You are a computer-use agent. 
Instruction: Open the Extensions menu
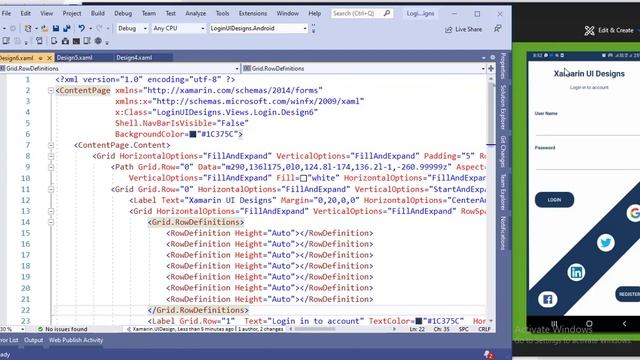[x=253, y=13]
